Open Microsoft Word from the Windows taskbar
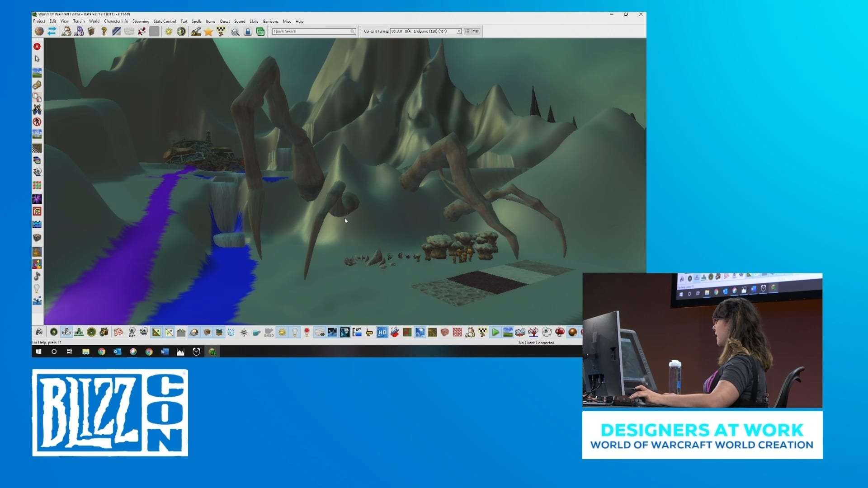 pyautogui.click(x=165, y=352)
